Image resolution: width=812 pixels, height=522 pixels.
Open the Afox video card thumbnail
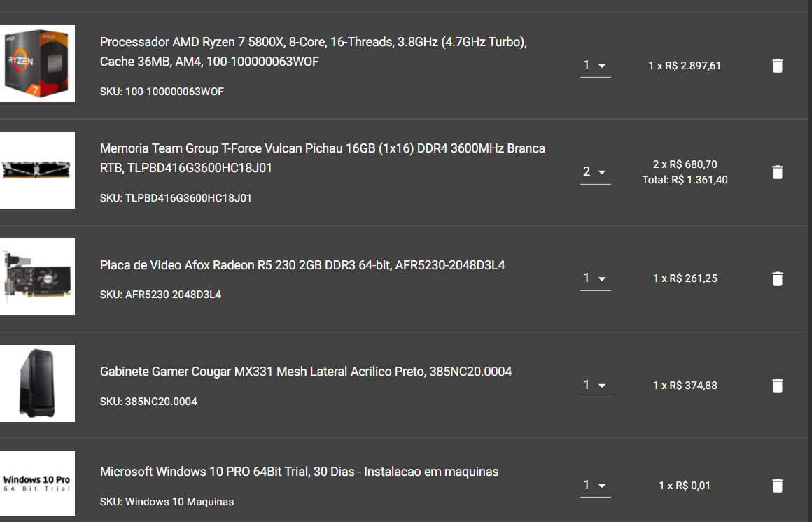click(37, 276)
